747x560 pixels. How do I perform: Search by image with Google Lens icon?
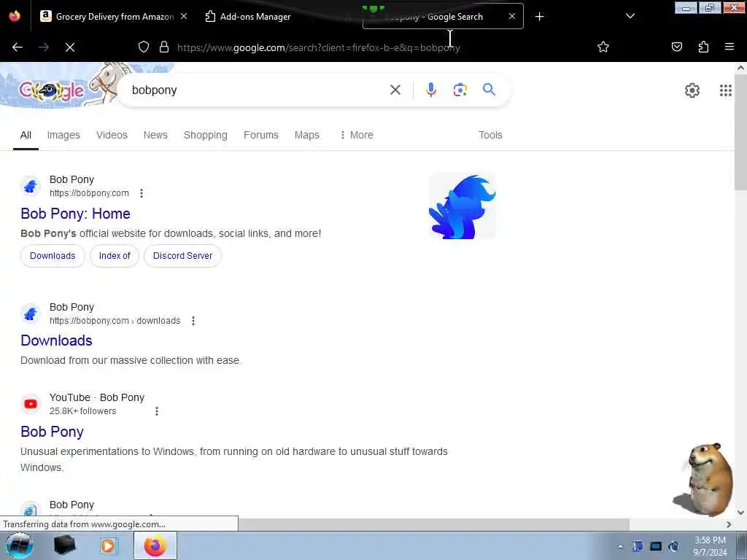tap(460, 90)
